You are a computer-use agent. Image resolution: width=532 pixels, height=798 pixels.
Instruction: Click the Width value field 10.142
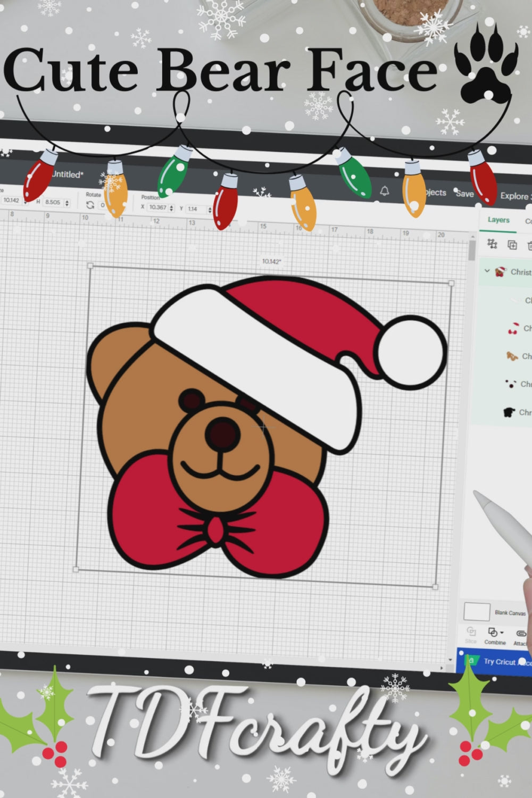[x=11, y=201]
